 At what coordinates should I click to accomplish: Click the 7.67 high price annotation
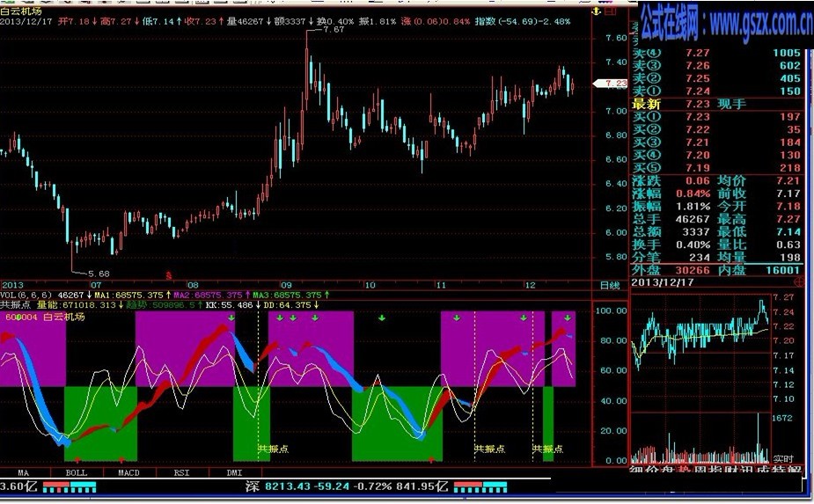tap(334, 30)
